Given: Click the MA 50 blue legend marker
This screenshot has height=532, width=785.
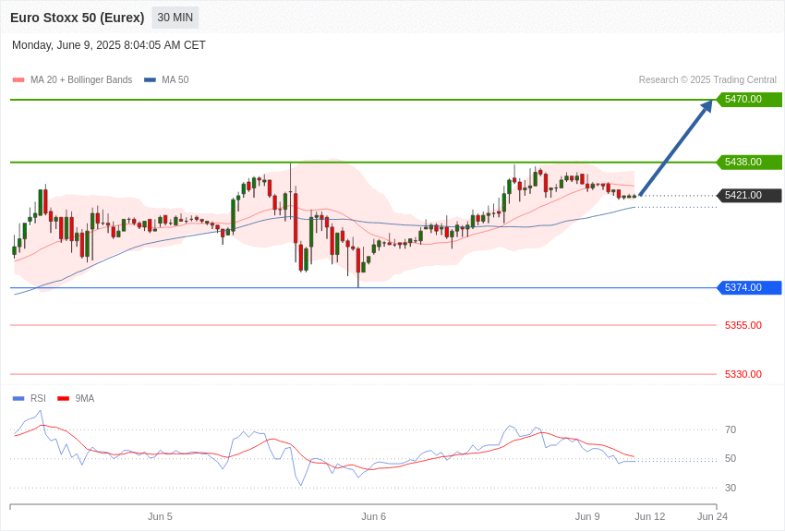Looking at the screenshot, I should 149,79.
